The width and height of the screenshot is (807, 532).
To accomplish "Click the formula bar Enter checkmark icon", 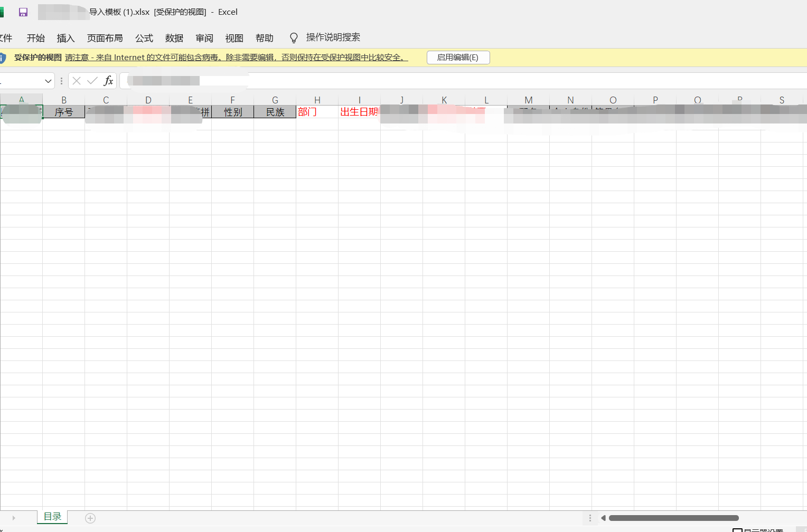I will [92, 81].
